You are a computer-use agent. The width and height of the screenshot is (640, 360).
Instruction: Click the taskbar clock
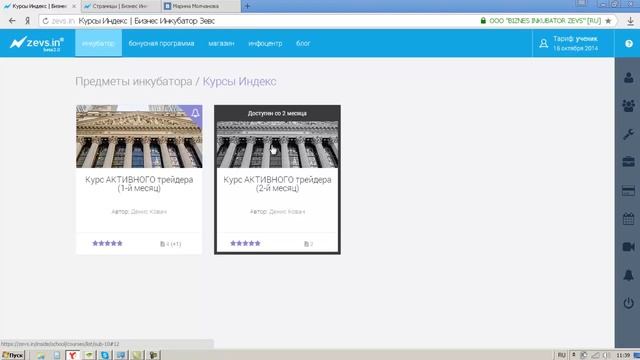click(x=623, y=355)
